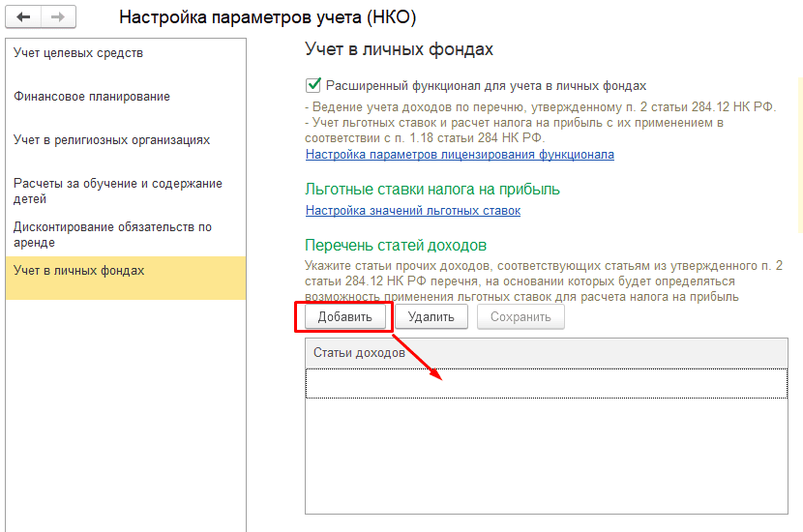Switch to Финансовое планирование section
This screenshot has height=532, width=803.
click(x=92, y=97)
